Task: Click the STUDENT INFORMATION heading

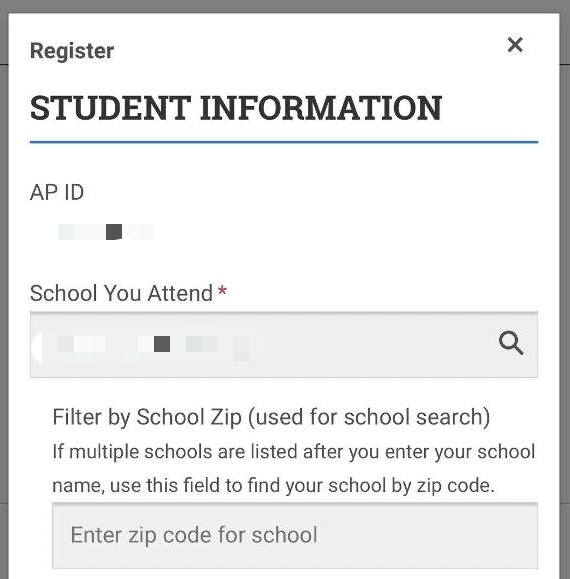Action: 236,108
